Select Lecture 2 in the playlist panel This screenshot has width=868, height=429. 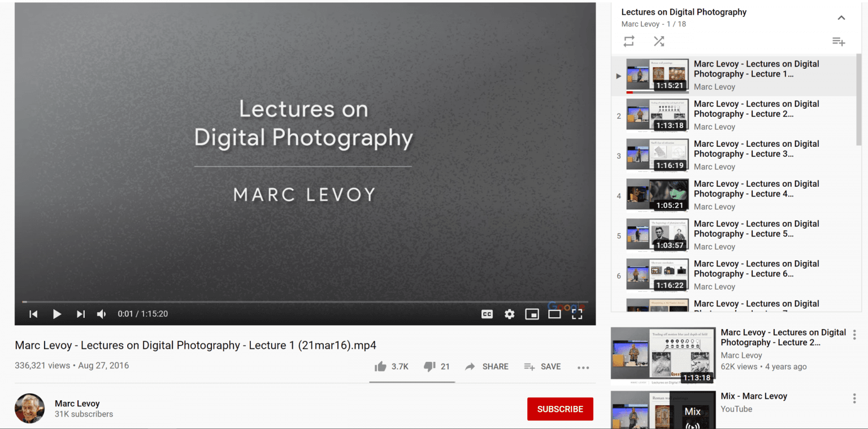[x=734, y=116]
